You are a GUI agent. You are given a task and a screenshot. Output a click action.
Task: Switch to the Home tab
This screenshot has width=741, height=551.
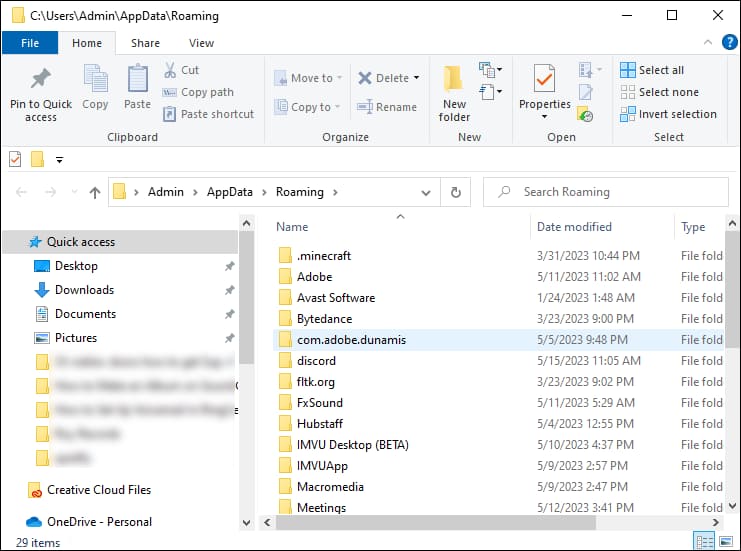click(x=87, y=43)
